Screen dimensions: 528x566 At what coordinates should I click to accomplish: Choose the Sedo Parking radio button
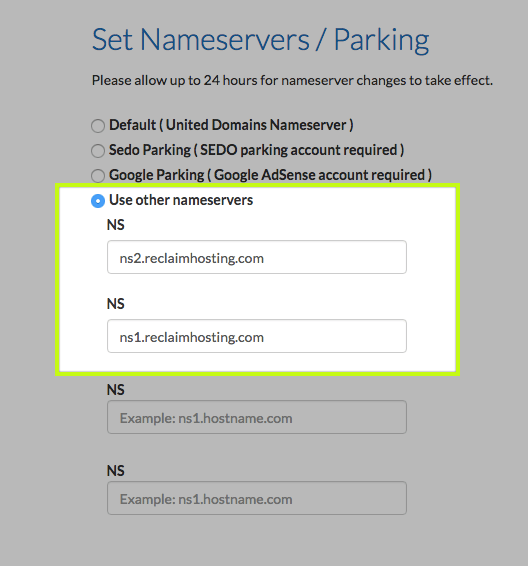98,151
